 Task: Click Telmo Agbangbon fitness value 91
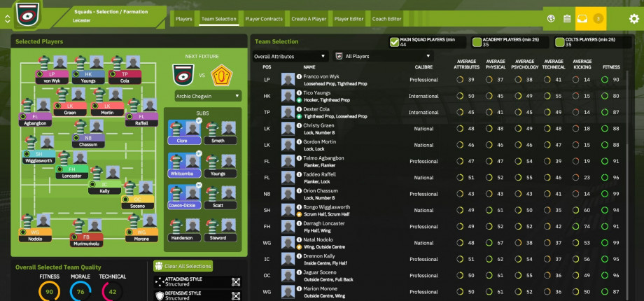tap(616, 162)
